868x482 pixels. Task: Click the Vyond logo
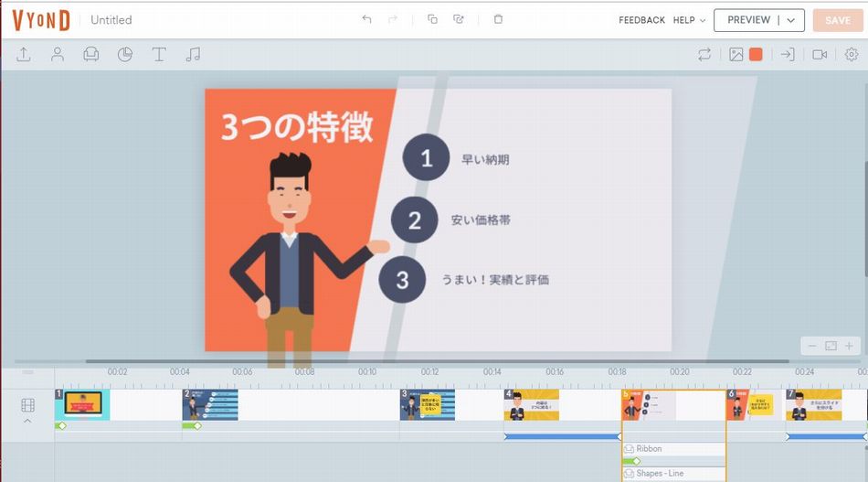(x=41, y=20)
